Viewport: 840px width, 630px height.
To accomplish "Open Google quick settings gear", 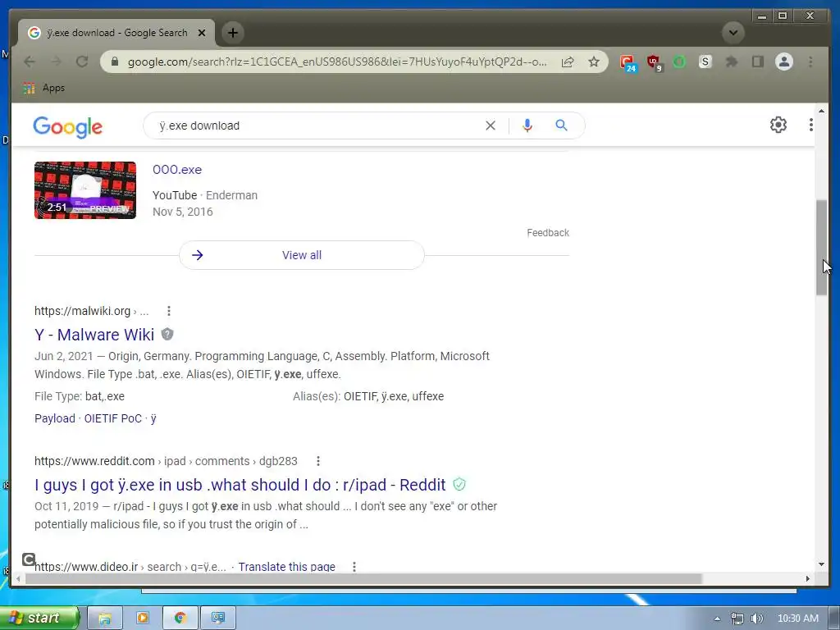I will click(778, 125).
